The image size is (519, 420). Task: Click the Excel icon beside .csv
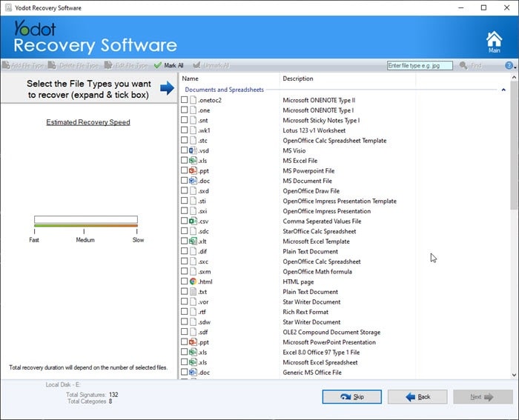(193, 221)
